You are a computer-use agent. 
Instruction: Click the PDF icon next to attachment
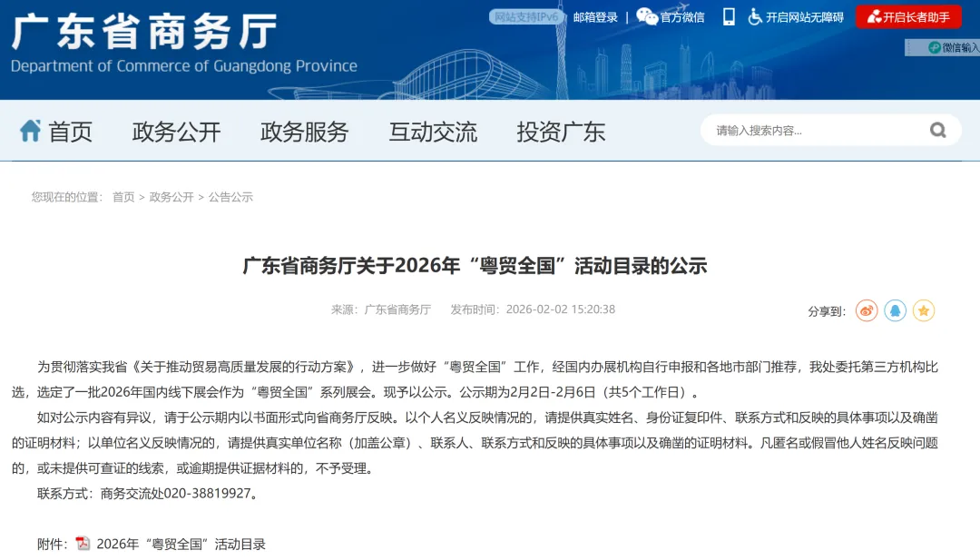point(83,544)
